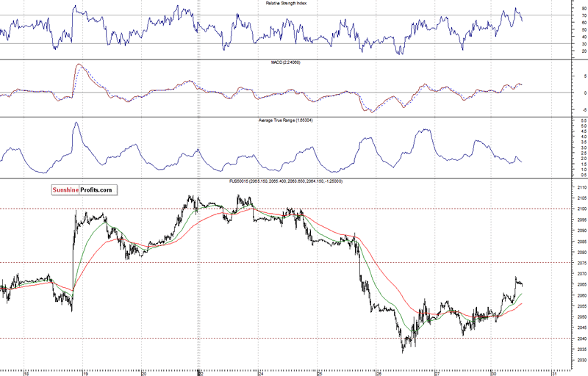This screenshot has width=588, height=376.
Task: Select the 20 value on RSI axis
Action: click(584, 51)
